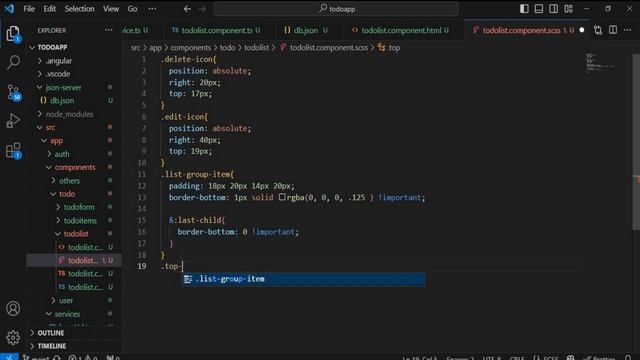Toggle the primary side bar layout icon

[x=524, y=9]
